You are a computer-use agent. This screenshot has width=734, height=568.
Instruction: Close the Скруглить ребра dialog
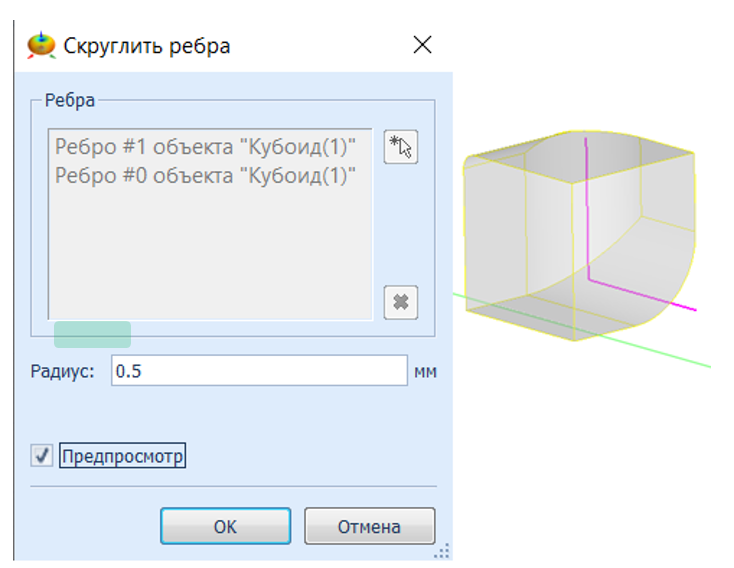click(x=423, y=45)
